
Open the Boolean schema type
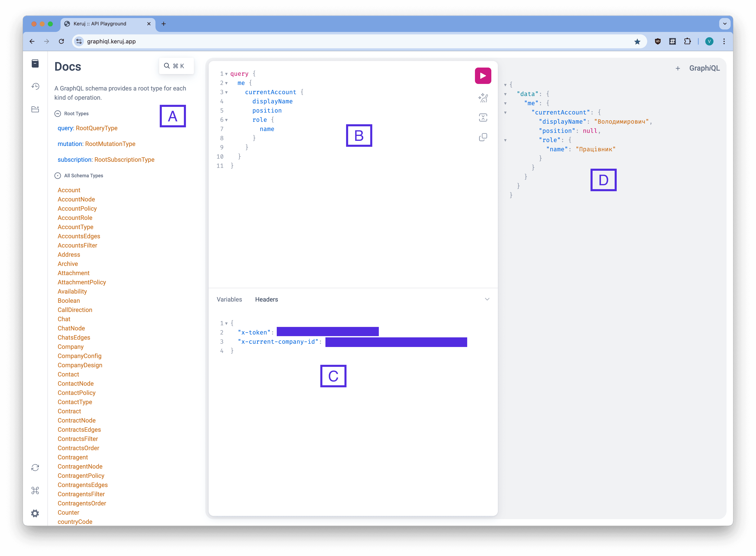click(x=69, y=301)
